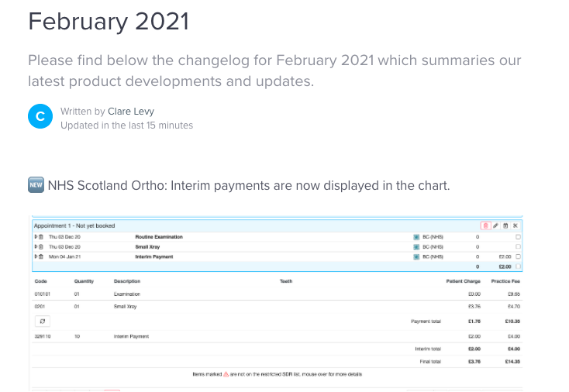Expand the Routine Examination row triangle
Image resolution: width=569 pixels, height=392 pixels.
(35, 236)
